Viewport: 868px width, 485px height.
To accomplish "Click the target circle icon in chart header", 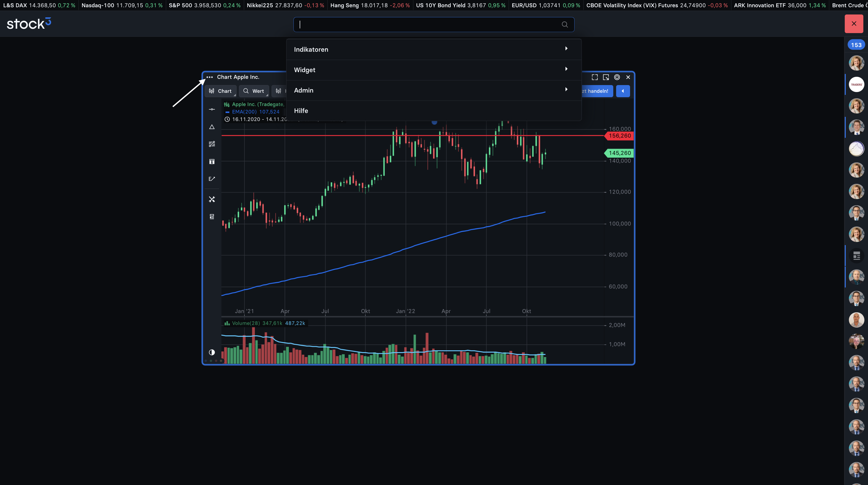I will [x=617, y=77].
